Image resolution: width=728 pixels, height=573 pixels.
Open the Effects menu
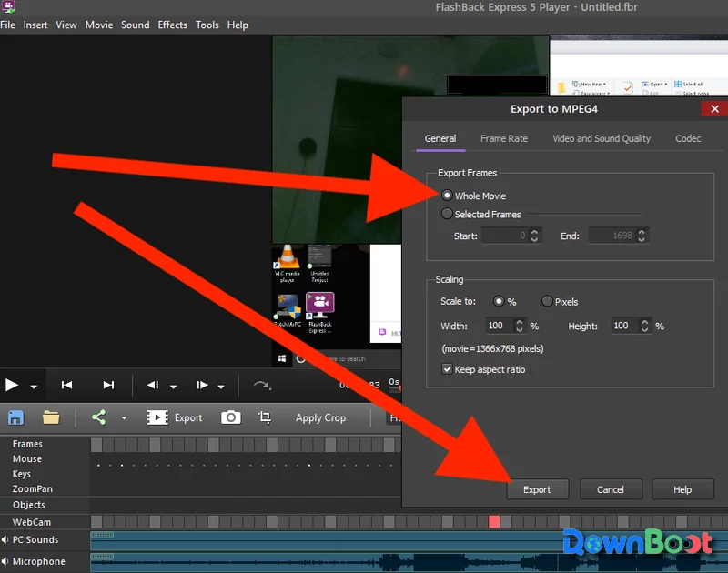(172, 25)
